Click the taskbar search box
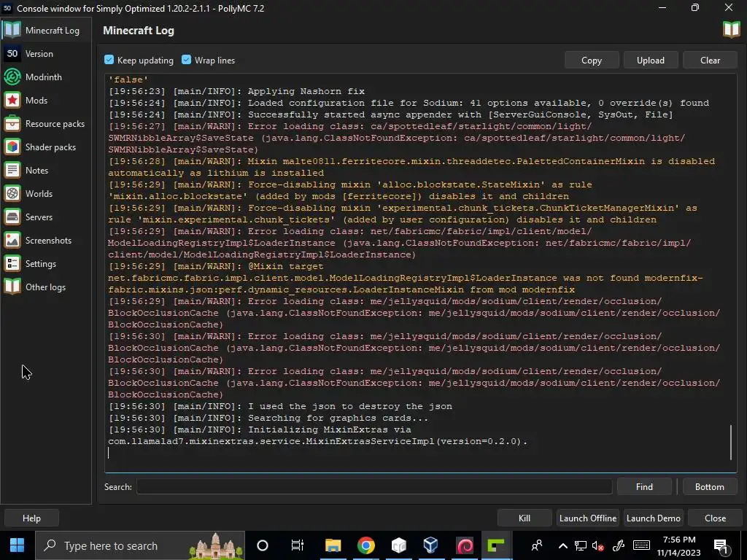Image resolution: width=747 pixels, height=560 pixels. (140, 545)
